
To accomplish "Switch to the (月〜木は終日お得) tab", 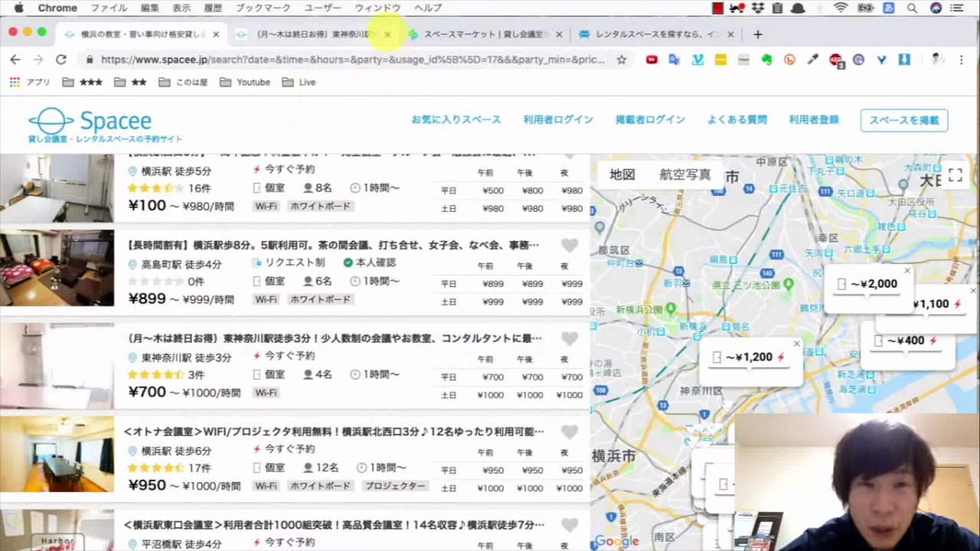I will (x=314, y=34).
